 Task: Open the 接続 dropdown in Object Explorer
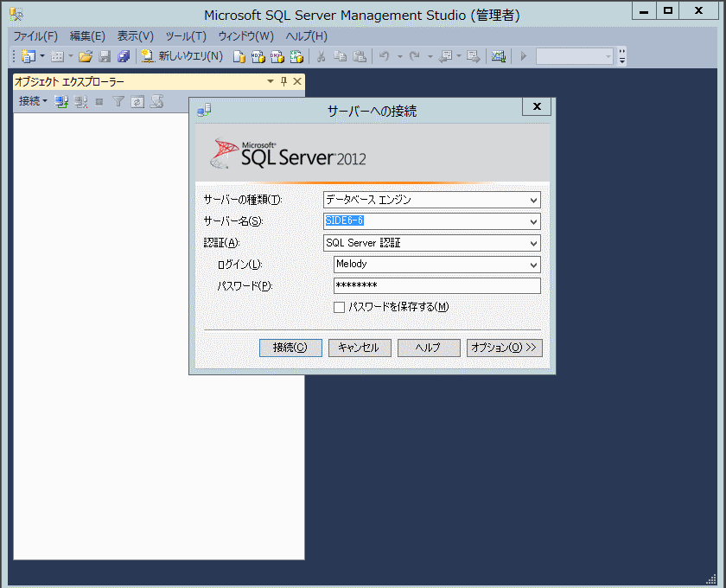point(33,101)
